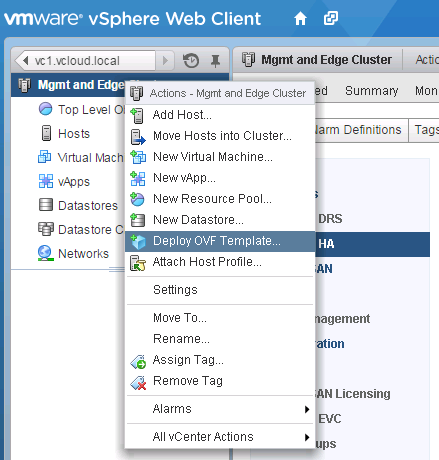Select Move To... menu entry
This screenshot has height=460, width=439.
(x=220, y=318)
